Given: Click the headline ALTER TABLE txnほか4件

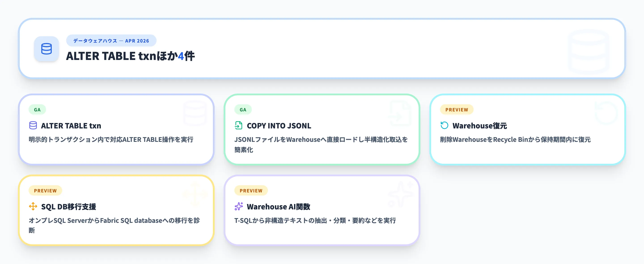Looking at the screenshot, I should pos(130,56).
